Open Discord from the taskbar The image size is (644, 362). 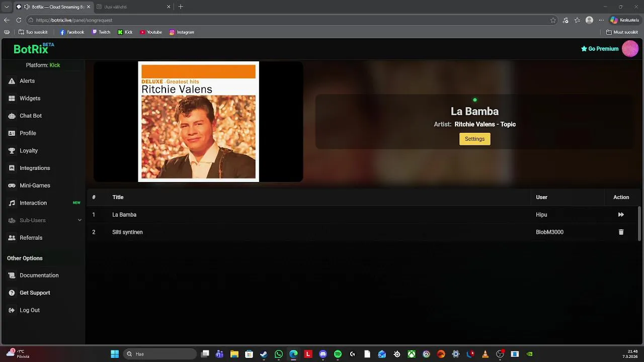point(323,354)
